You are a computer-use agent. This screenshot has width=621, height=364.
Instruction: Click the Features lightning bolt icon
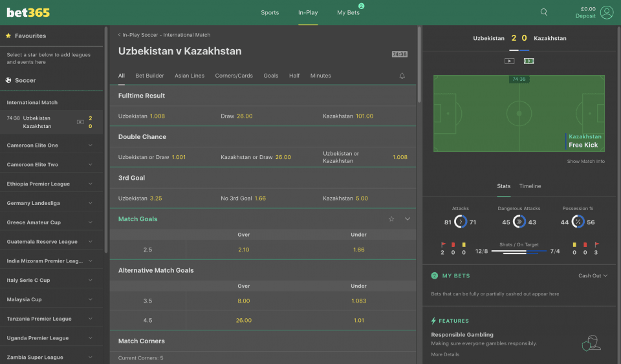pyautogui.click(x=433, y=321)
